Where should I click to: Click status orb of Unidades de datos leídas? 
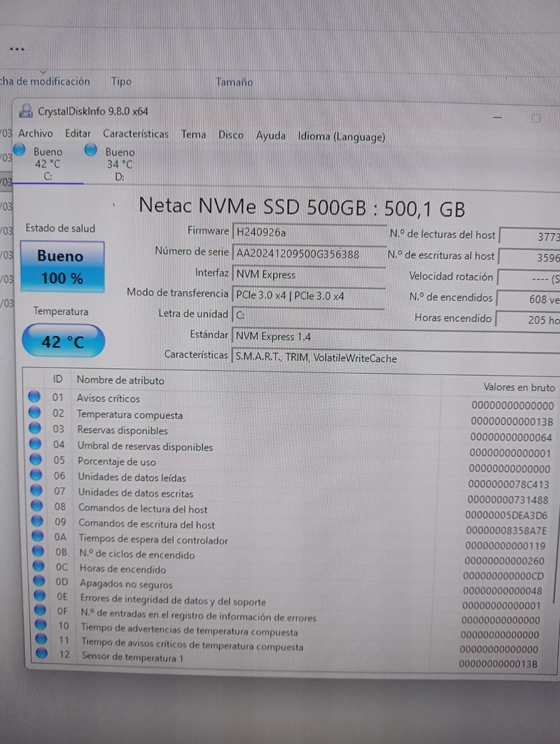(36, 474)
